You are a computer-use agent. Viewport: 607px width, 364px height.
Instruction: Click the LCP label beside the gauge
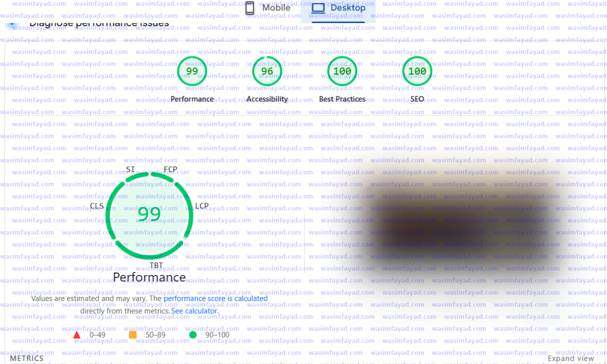(202, 206)
